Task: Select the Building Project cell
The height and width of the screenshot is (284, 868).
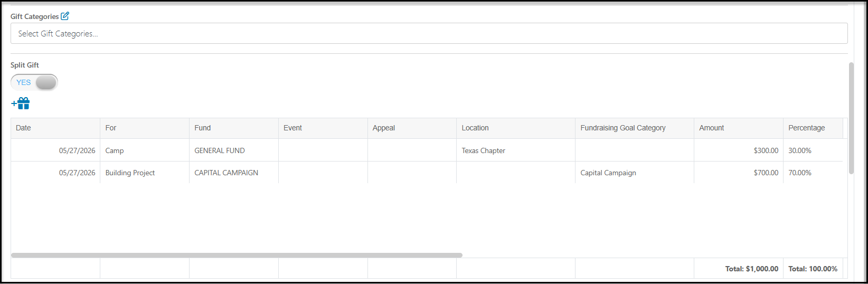Action: (145, 173)
